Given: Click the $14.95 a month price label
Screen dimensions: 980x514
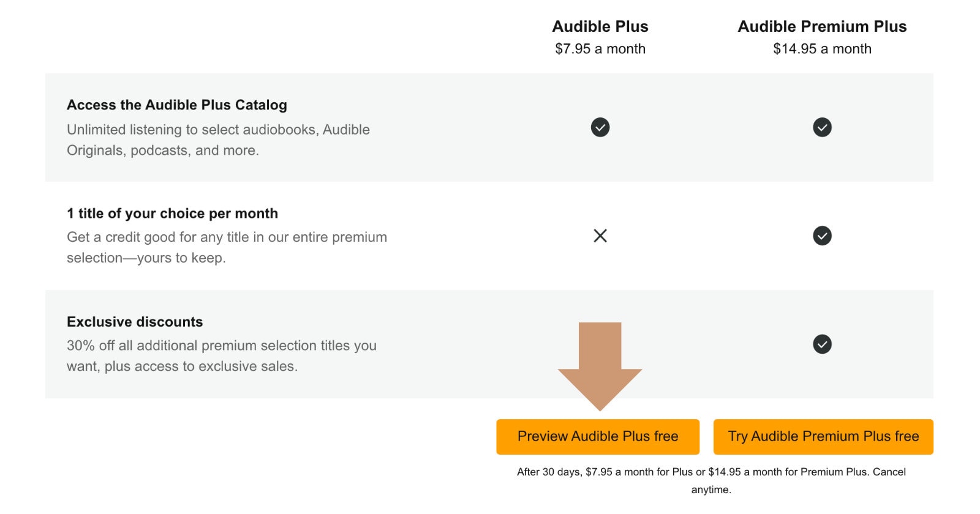Looking at the screenshot, I should coord(823,48).
